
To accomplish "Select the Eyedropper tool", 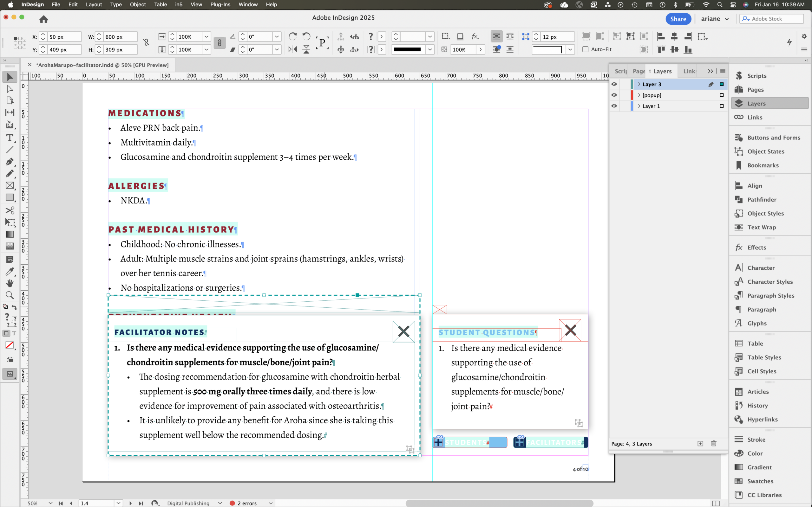I will pyautogui.click(x=10, y=271).
